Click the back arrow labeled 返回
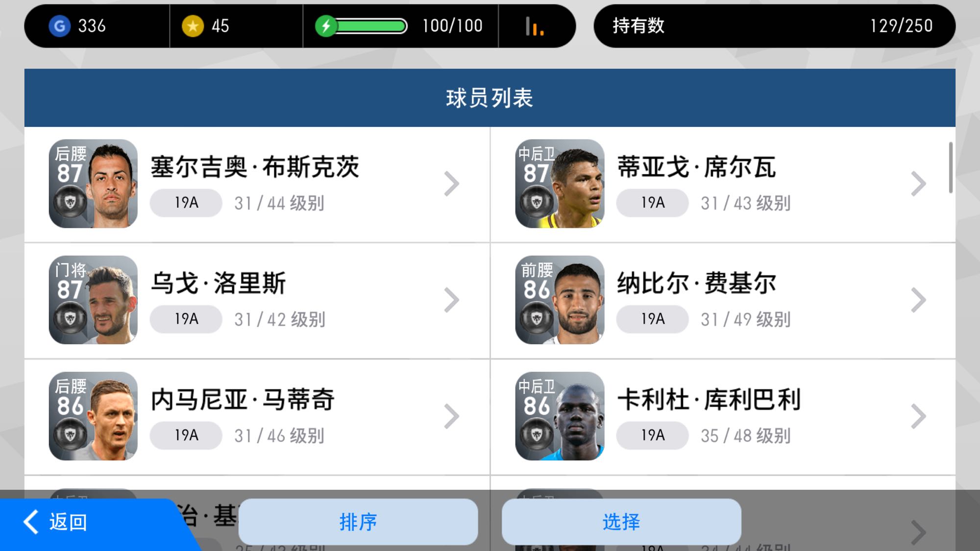Screen dimensions: 980x551 pyautogui.click(x=55, y=522)
